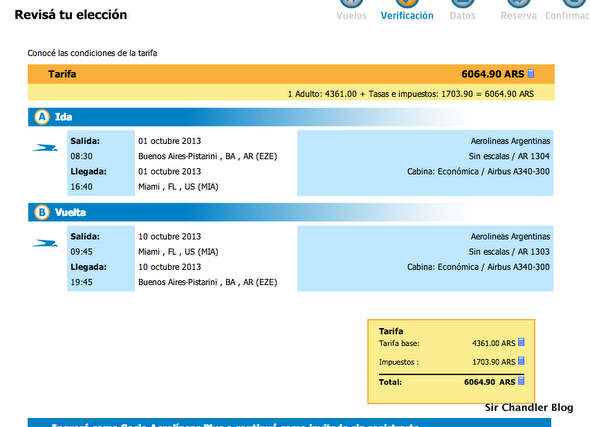The image size is (590, 427).
Task: Click the Ida section header label
Action: [x=63, y=117]
